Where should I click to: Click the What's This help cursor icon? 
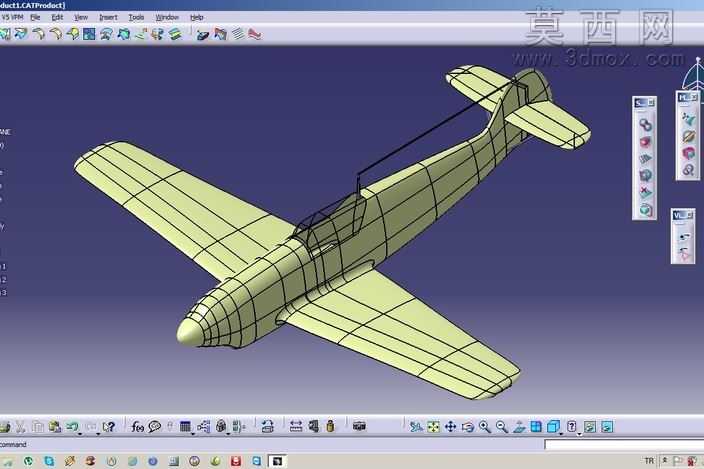[109, 426]
